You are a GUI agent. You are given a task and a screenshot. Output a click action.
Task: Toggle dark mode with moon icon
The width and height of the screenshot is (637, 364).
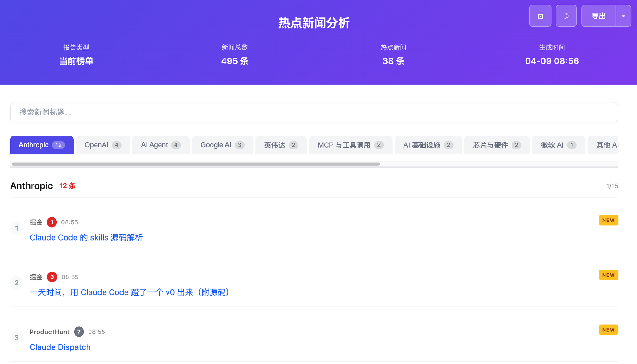pos(566,16)
